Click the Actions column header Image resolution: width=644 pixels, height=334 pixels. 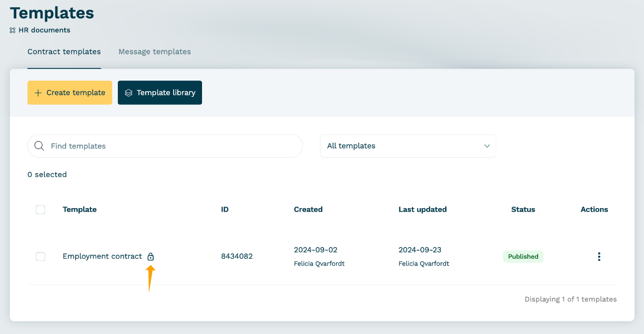point(594,210)
